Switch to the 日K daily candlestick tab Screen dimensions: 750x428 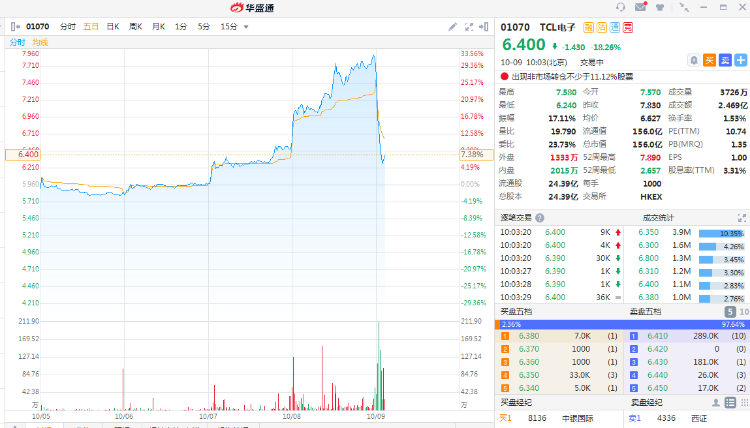click(x=113, y=27)
